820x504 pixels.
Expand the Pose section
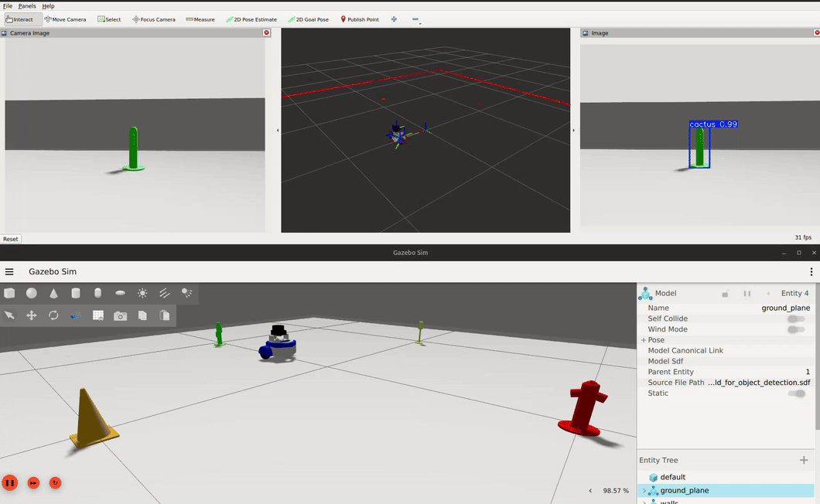click(644, 340)
